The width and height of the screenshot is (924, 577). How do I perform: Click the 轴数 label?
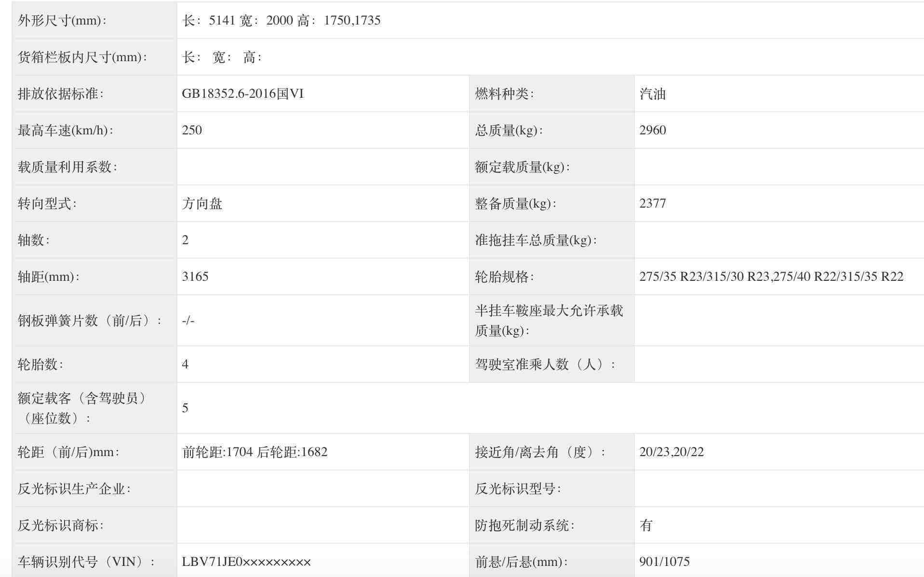34,240
